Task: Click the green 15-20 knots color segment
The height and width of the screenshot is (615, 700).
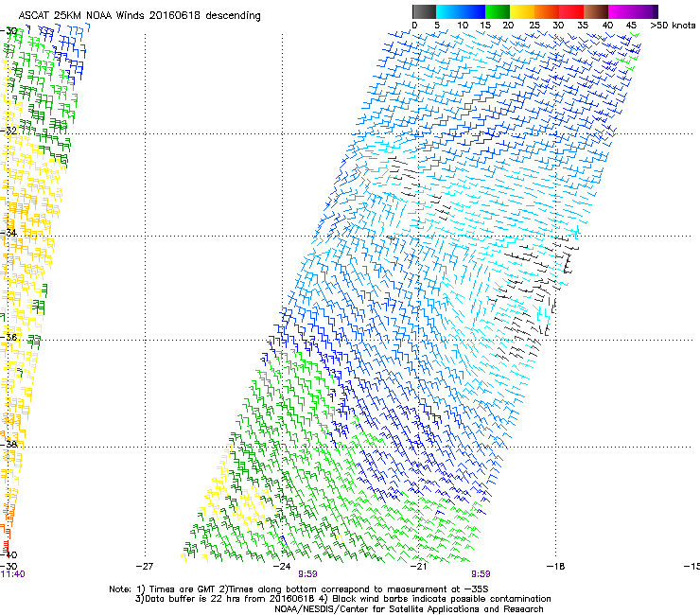Action: pyautogui.click(x=498, y=11)
